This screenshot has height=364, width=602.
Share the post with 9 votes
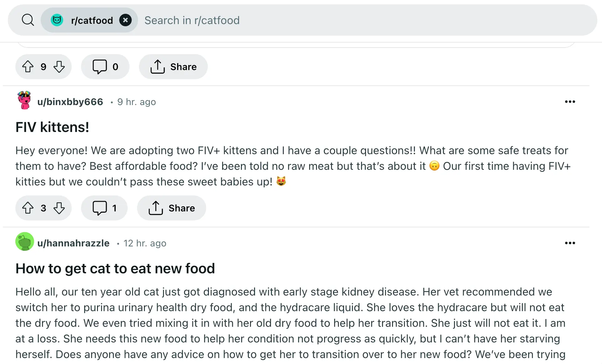click(173, 67)
